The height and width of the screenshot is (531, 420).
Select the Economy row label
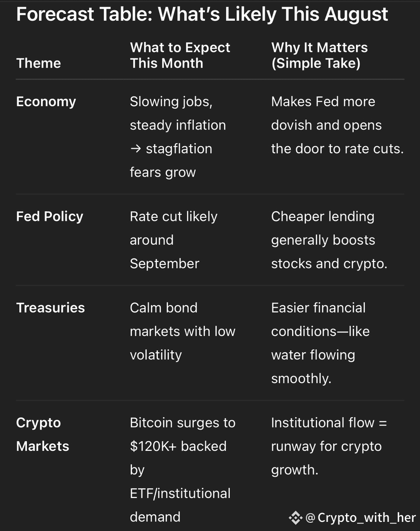(46, 102)
